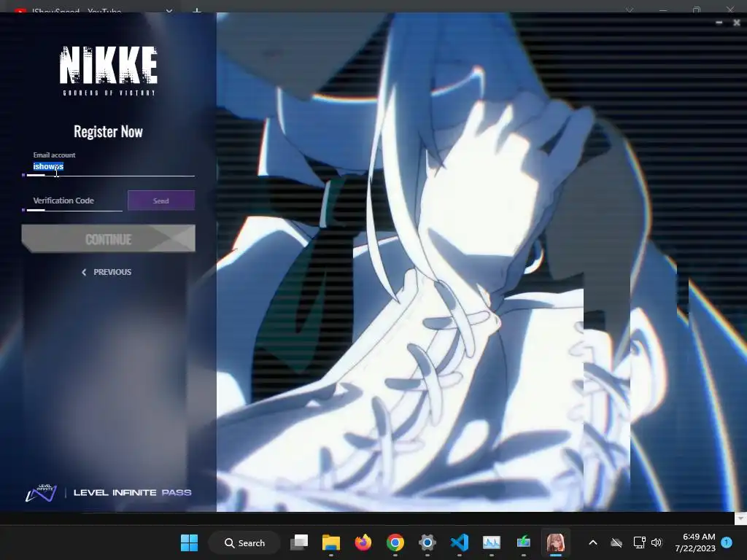Screen dimensions: 747x560
Task: Open Task View from the taskbar
Action: point(299,542)
